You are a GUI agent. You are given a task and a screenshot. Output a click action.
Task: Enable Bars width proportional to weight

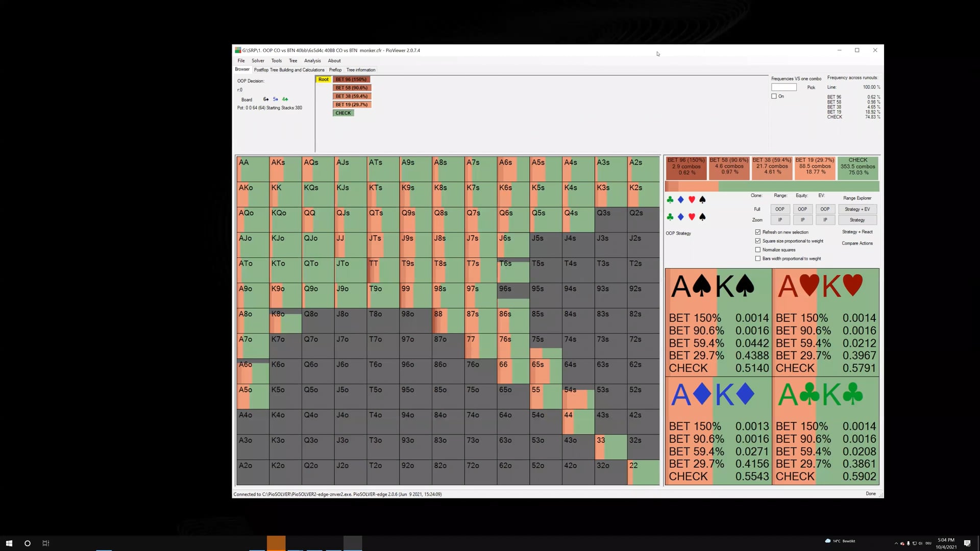pos(758,259)
